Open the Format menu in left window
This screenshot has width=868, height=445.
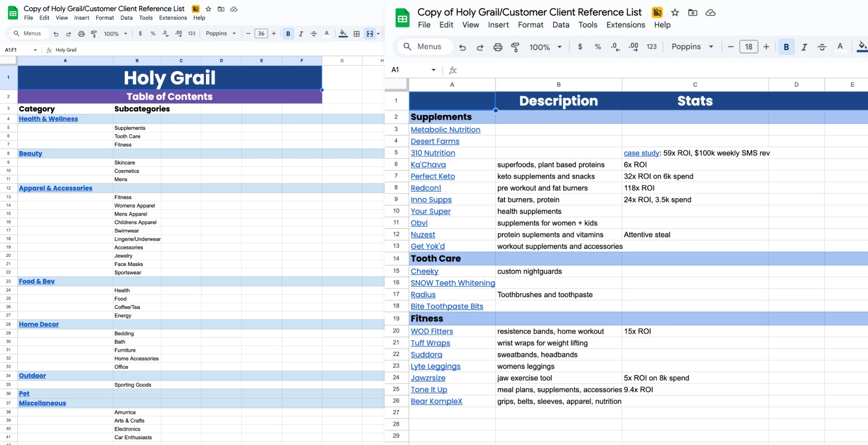(x=105, y=18)
